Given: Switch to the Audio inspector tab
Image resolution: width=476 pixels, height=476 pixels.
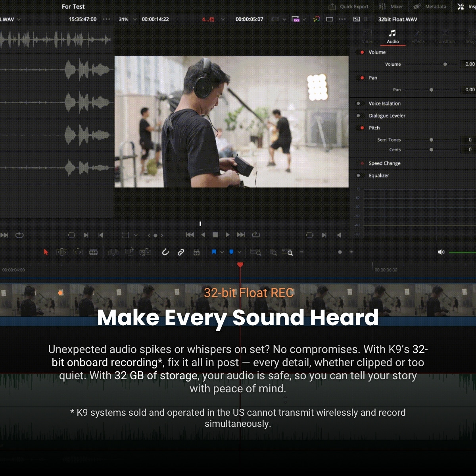Looking at the screenshot, I should [x=393, y=37].
